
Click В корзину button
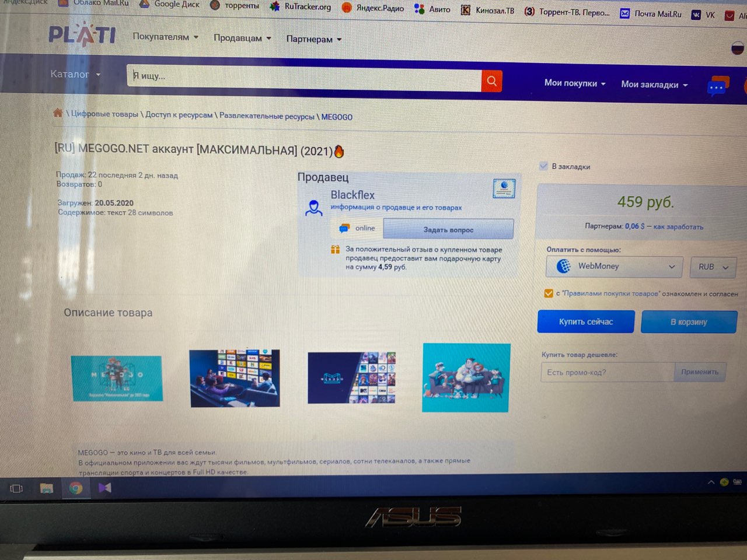(689, 322)
